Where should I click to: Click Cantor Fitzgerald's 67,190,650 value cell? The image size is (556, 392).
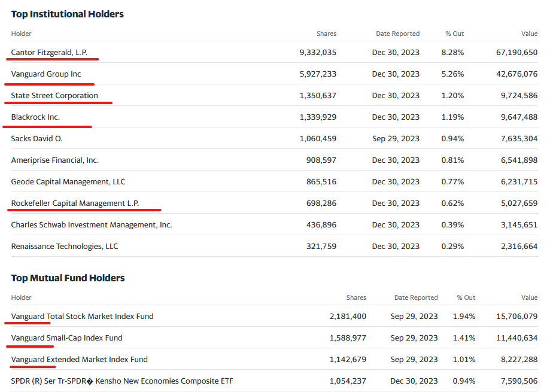click(516, 53)
